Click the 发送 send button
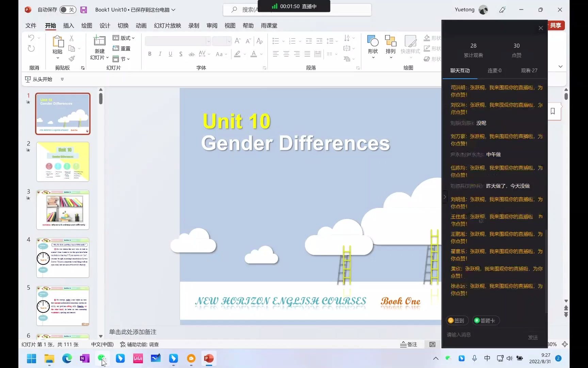The width and height of the screenshot is (588, 368). point(533,337)
